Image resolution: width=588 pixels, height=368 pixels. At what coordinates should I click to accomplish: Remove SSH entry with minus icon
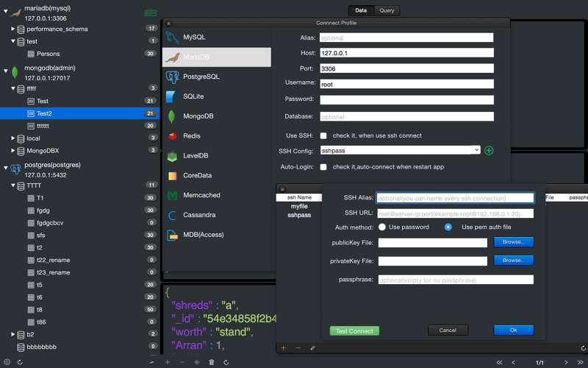298,347
